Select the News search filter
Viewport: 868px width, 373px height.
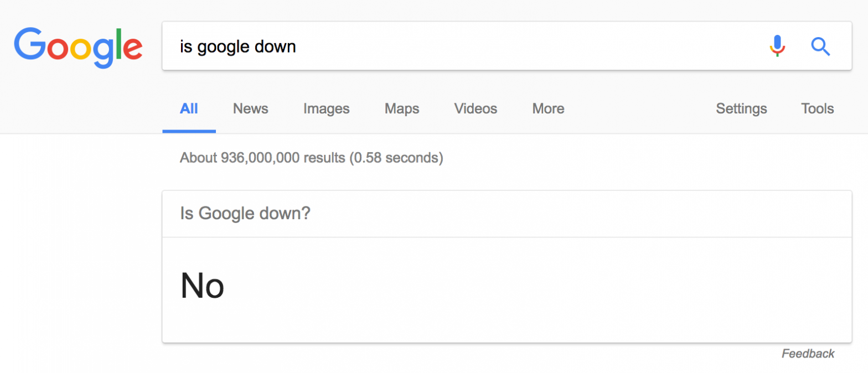250,108
